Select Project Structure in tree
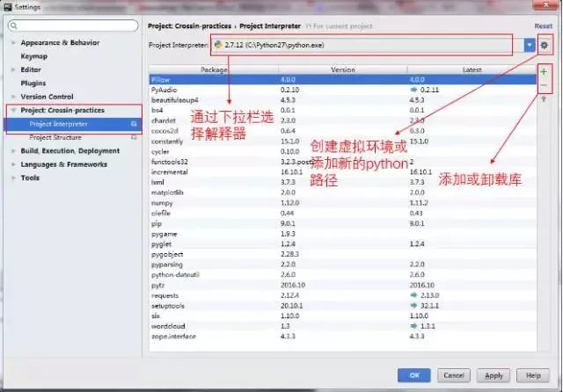 (55, 137)
